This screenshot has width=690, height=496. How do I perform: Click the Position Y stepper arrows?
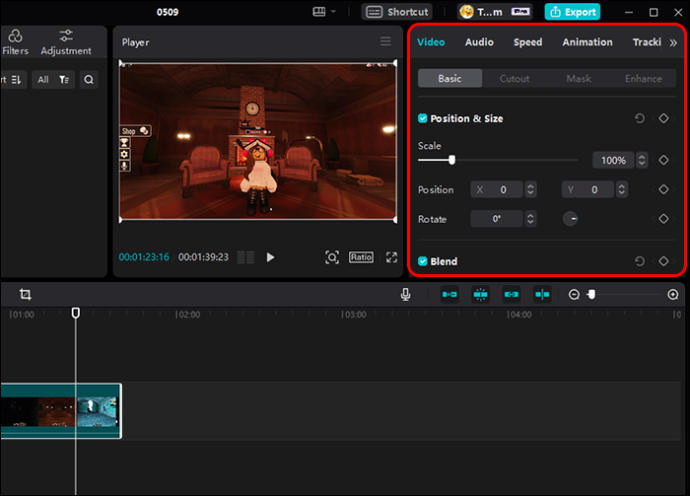[x=622, y=190]
